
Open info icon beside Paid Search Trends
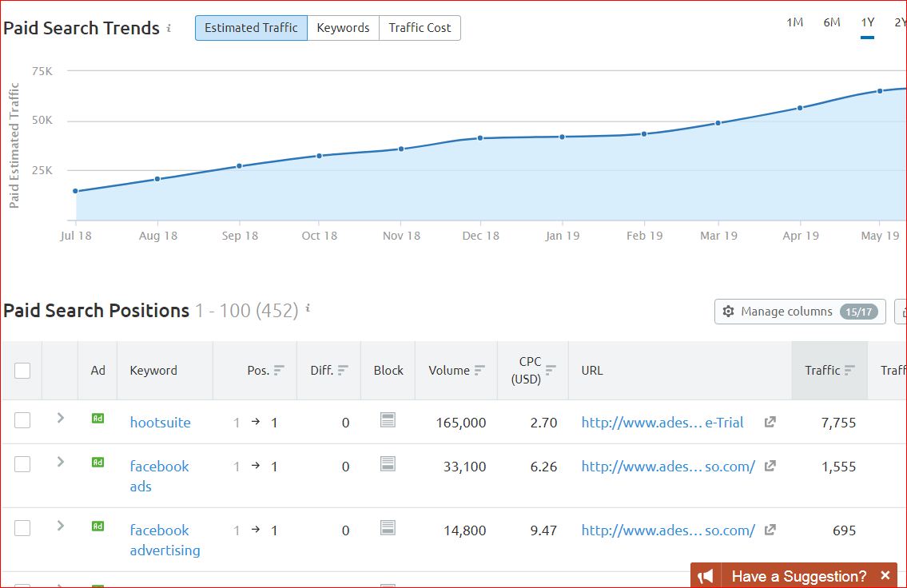point(169,28)
